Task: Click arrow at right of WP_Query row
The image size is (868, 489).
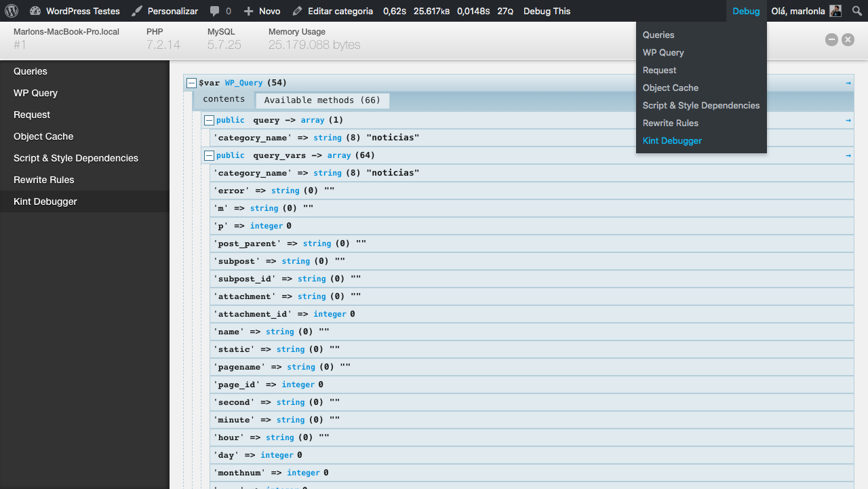Action: (848, 83)
